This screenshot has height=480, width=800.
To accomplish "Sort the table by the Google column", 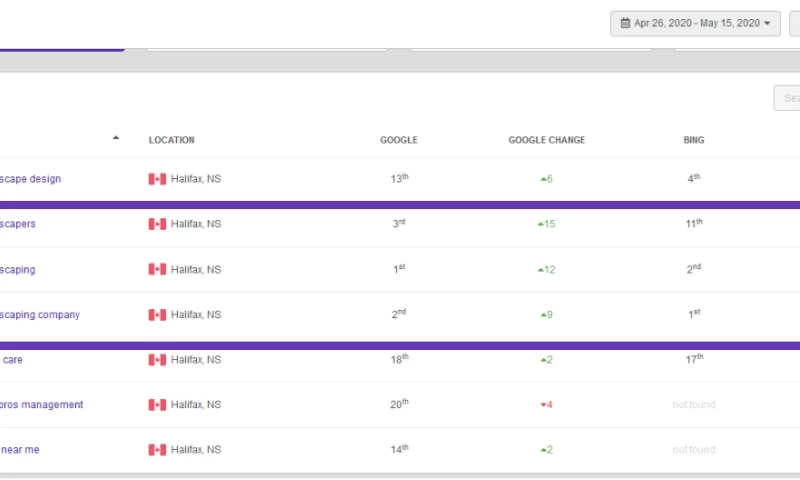I will 398,140.
